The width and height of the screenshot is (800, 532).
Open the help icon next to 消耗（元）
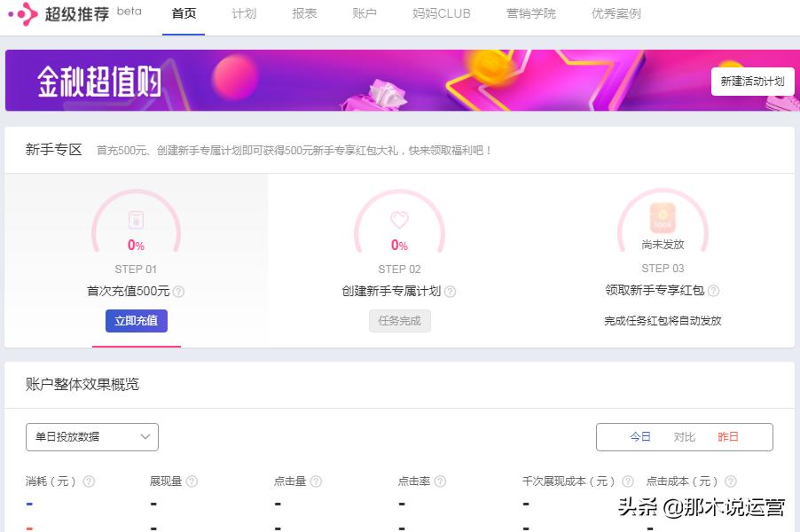89,481
